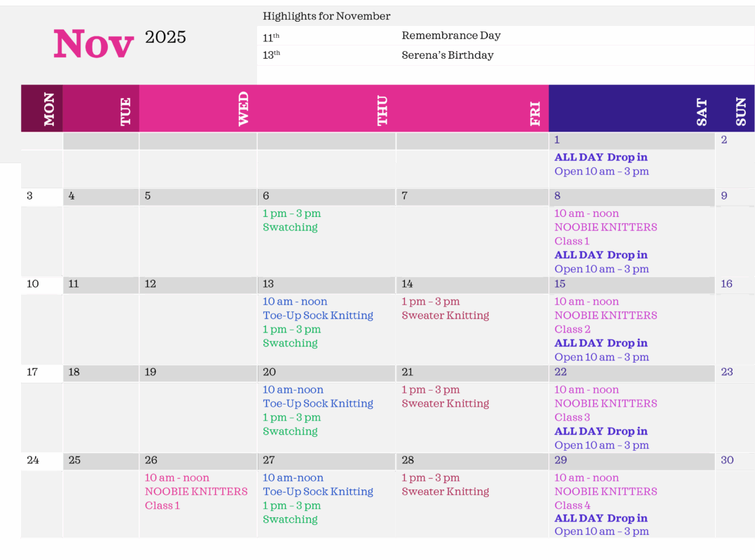Image resolution: width=755 pixels, height=560 pixels.
Task: Click the black dot marker on date 10
Action: point(36,283)
